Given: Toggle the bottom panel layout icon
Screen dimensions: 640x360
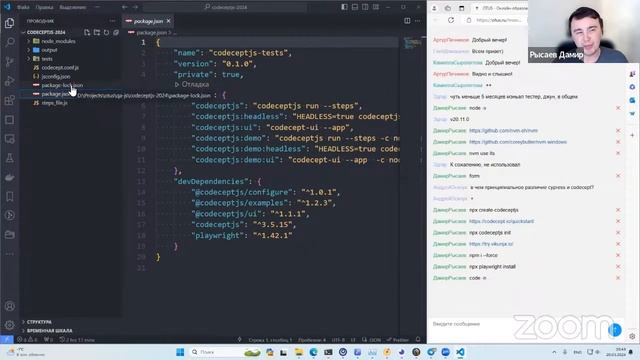Looking at the screenshot, I should pyautogui.click(x=355, y=7).
